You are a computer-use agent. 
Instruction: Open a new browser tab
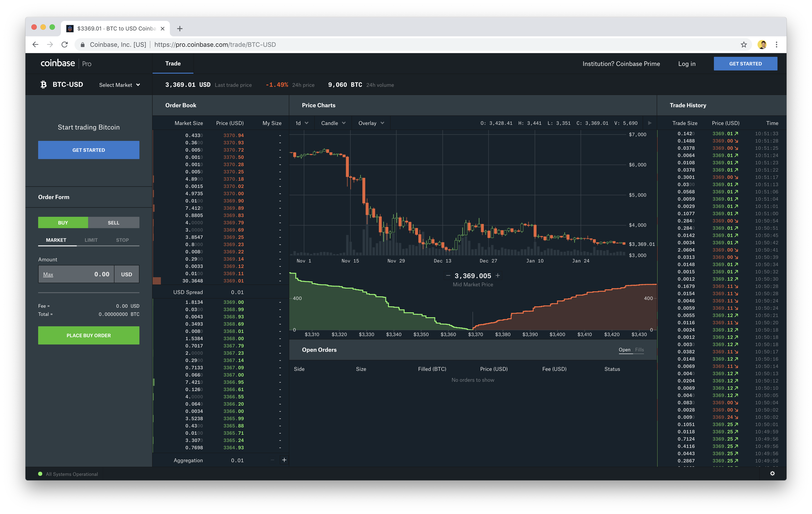[x=180, y=29]
